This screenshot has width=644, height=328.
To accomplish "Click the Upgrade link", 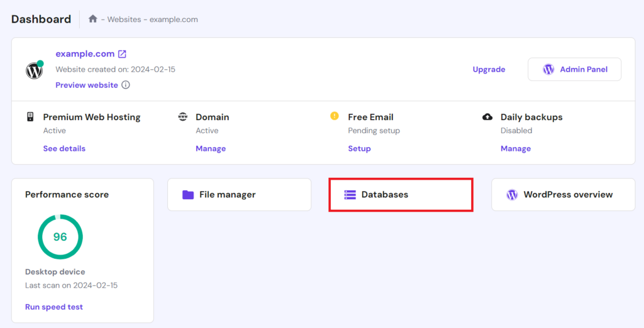I will (489, 70).
